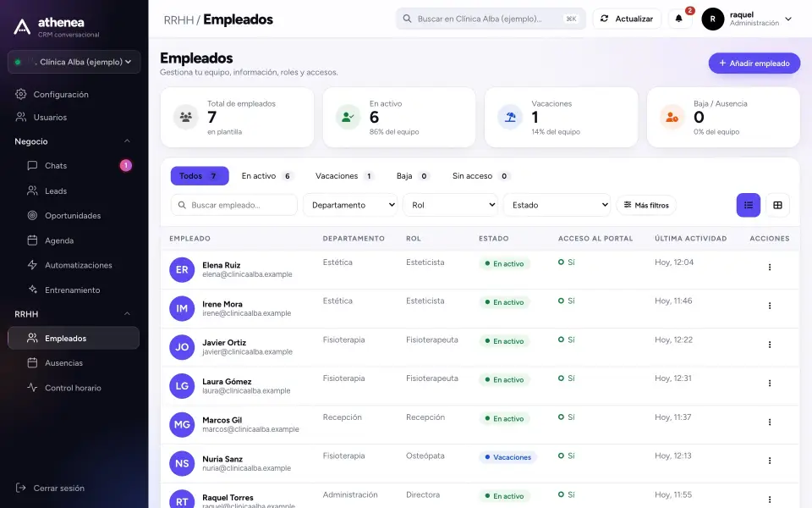The image size is (812, 508).
Task: Open actions menu for Irene Mora
Action: (770, 306)
